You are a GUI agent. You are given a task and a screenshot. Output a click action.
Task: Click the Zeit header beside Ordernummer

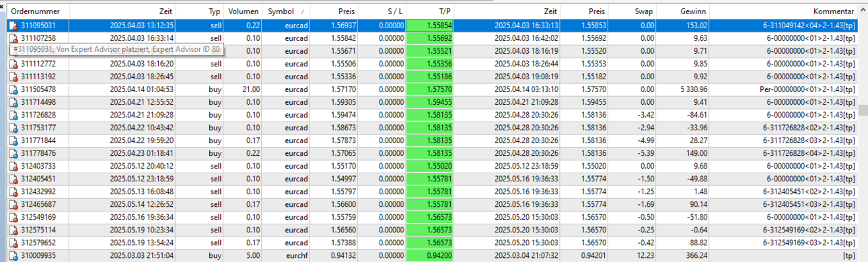tap(123, 11)
